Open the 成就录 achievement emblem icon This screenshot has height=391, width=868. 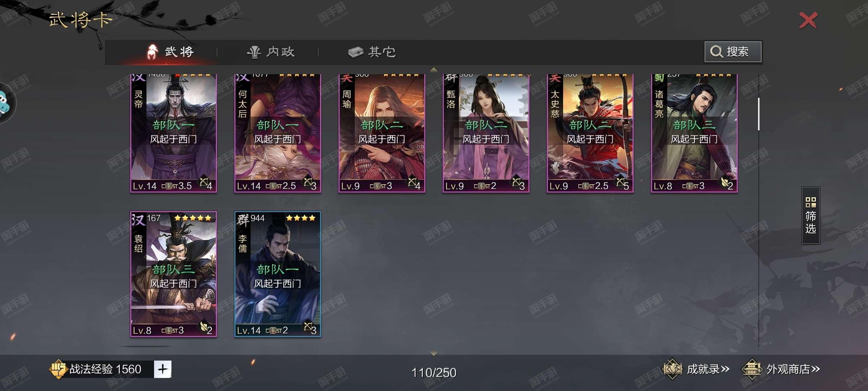pyautogui.click(x=672, y=369)
